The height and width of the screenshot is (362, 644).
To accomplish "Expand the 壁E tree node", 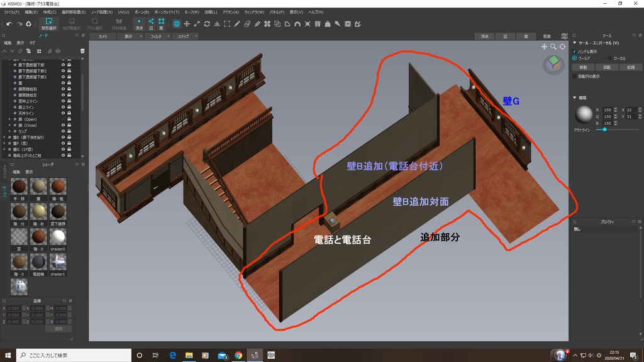I will 4,138.
